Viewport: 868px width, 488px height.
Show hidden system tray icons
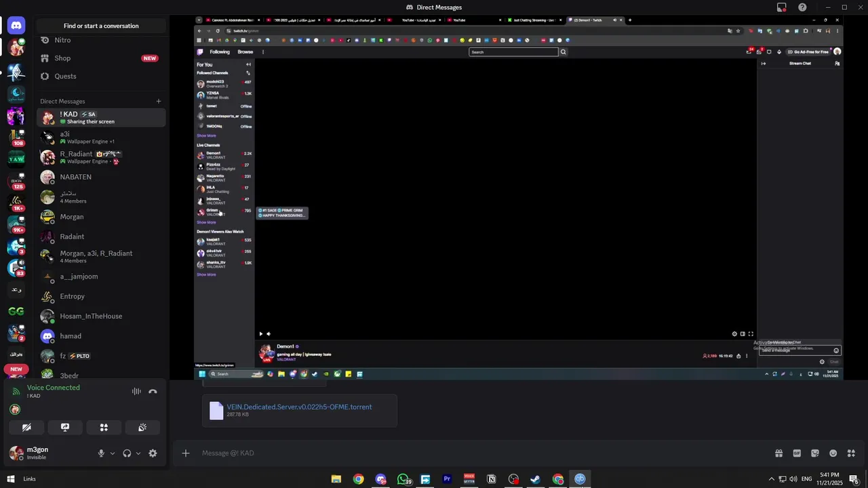(x=771, y=479)
